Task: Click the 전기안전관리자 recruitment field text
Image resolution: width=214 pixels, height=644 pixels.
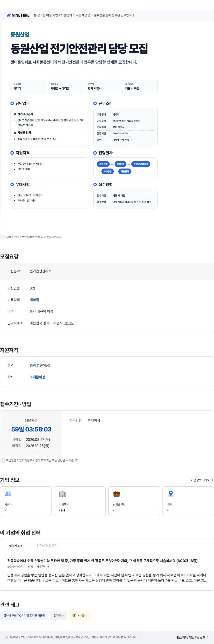Action: click(40, 271)
